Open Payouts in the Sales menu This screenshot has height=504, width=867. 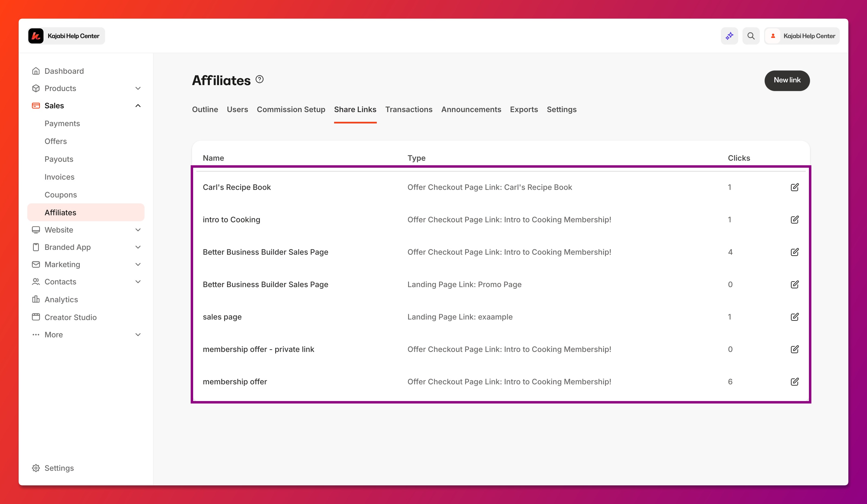pyautogui.click(x=59, y=159)
